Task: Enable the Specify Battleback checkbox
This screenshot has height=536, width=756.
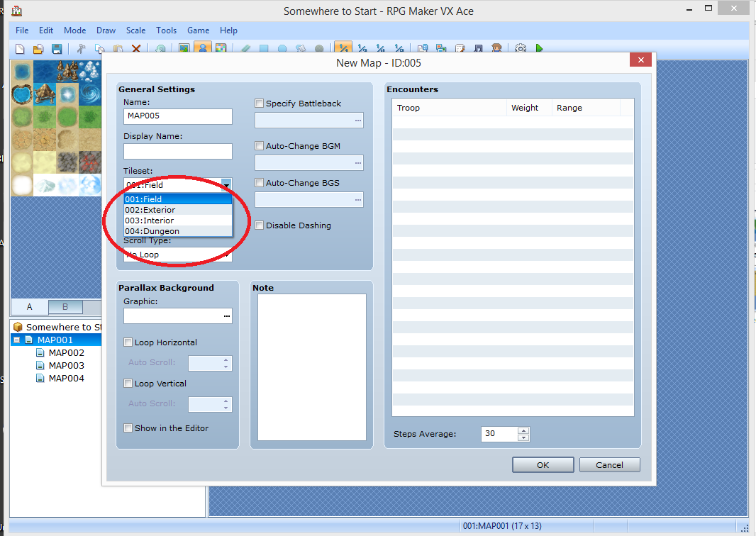Action: [260, 103]
